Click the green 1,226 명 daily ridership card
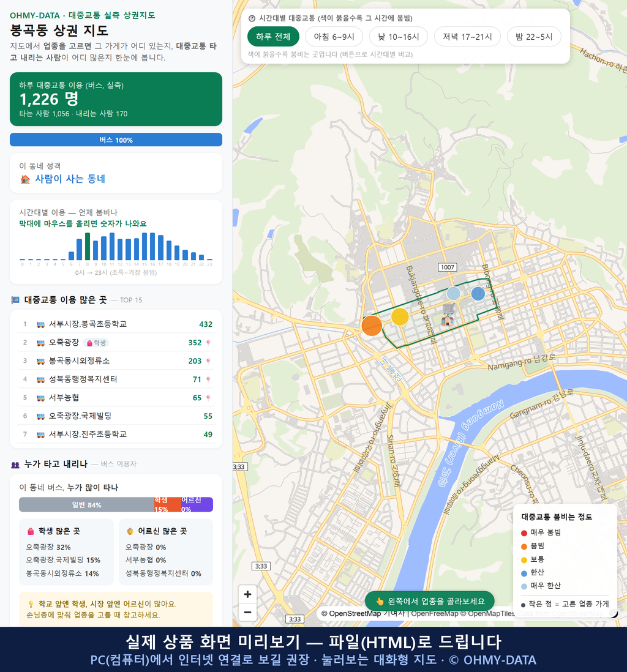 116,99
